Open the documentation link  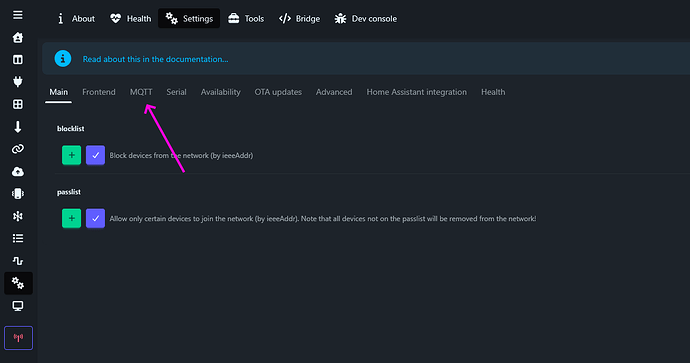155,59
